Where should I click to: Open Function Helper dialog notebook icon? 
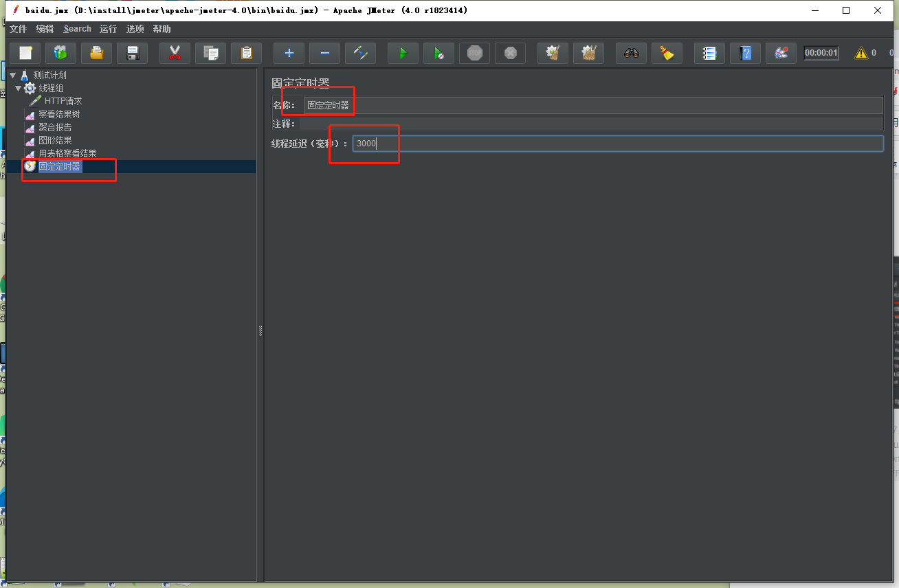pos(709,53)
